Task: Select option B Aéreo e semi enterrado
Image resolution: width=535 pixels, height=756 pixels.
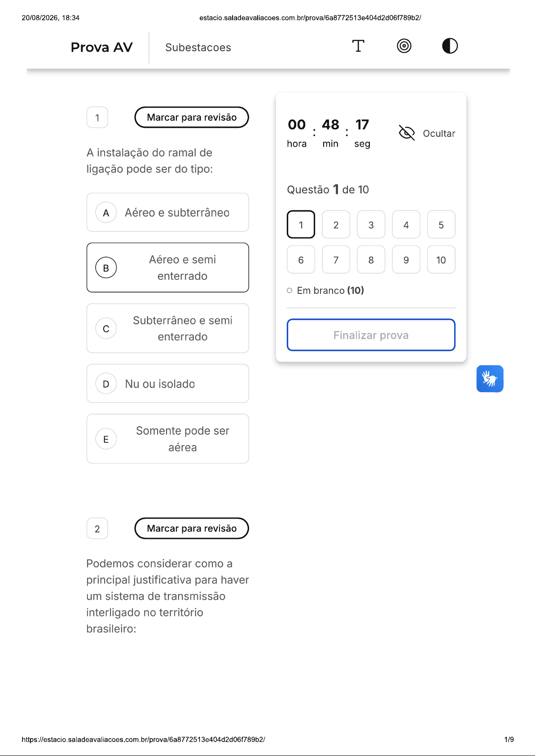Action: click(167, 267)
